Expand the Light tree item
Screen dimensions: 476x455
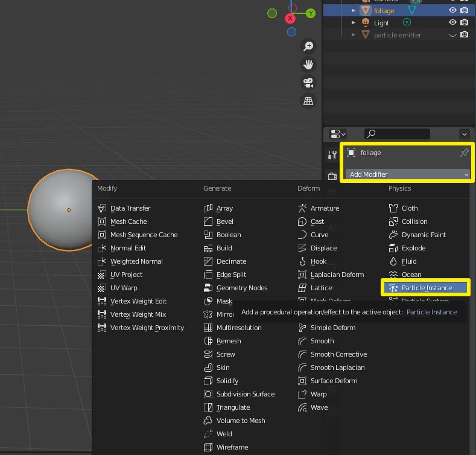coord(353,22)
